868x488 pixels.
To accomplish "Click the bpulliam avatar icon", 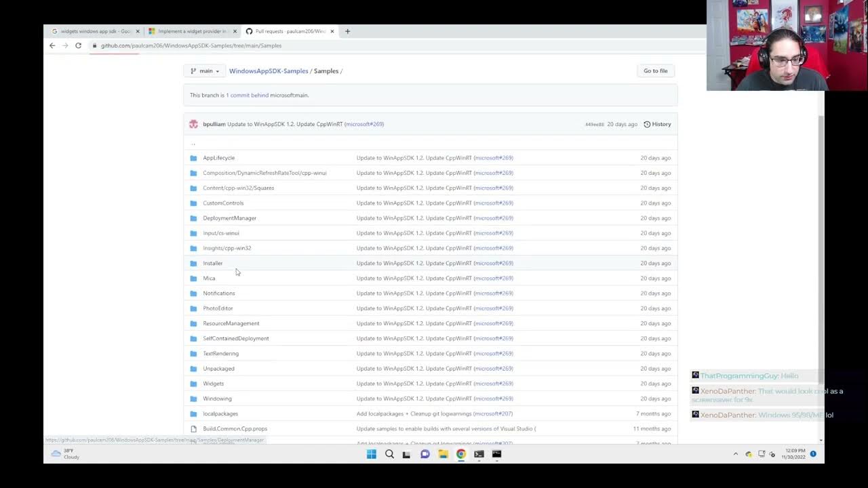I will click(194, 124).
